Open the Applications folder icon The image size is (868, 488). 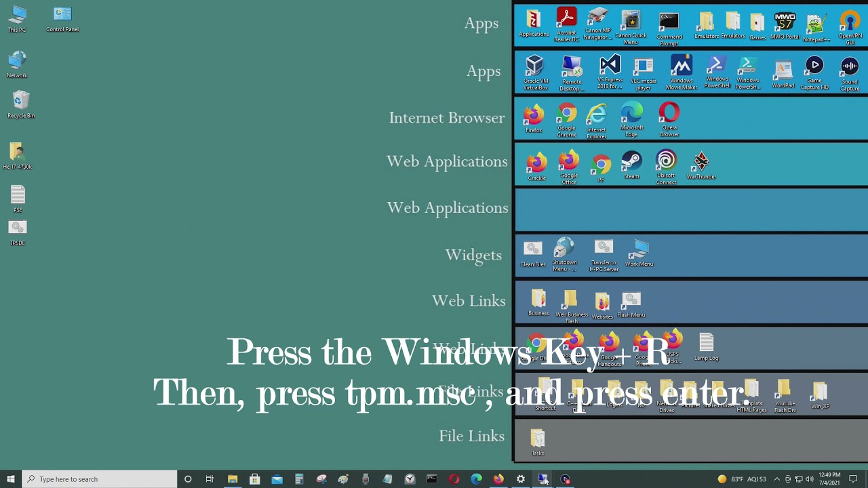tap(534, 24)
